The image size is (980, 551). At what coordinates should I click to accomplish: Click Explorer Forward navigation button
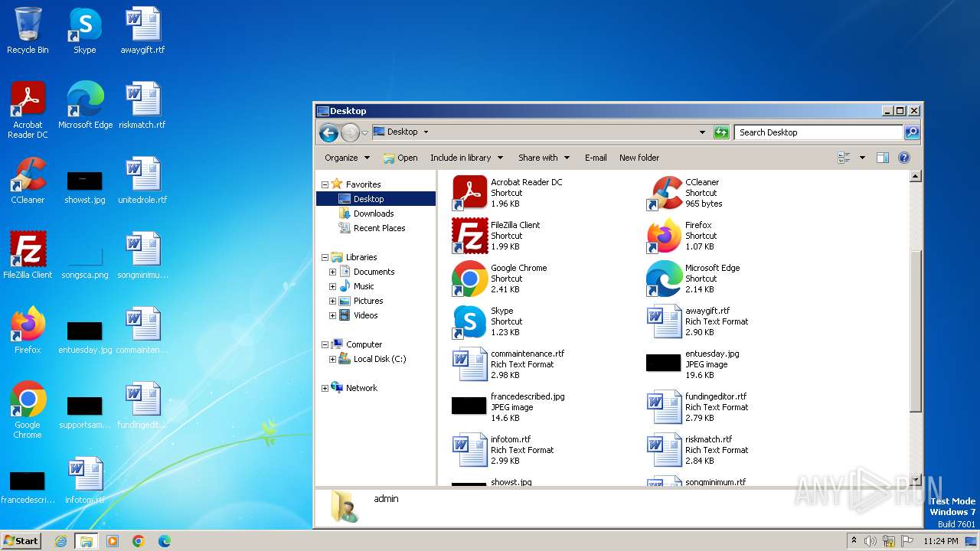pyautogui.click(x=350, y=132)
